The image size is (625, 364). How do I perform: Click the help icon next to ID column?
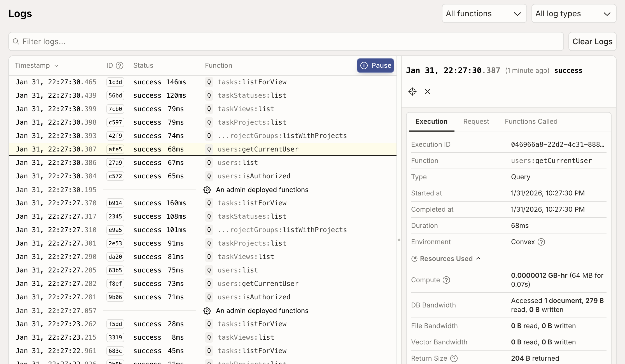coord(120,65)
